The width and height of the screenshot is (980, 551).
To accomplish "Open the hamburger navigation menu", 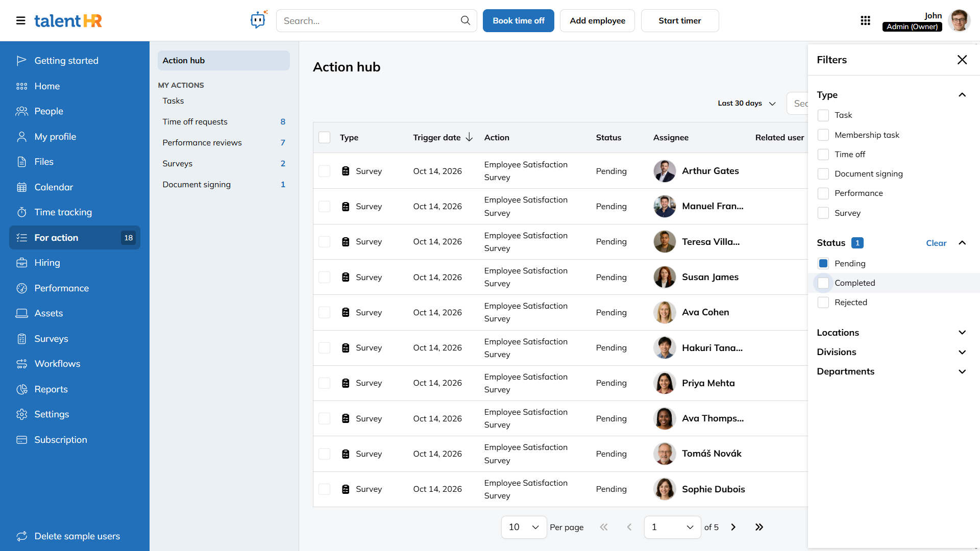I will 20,20.
